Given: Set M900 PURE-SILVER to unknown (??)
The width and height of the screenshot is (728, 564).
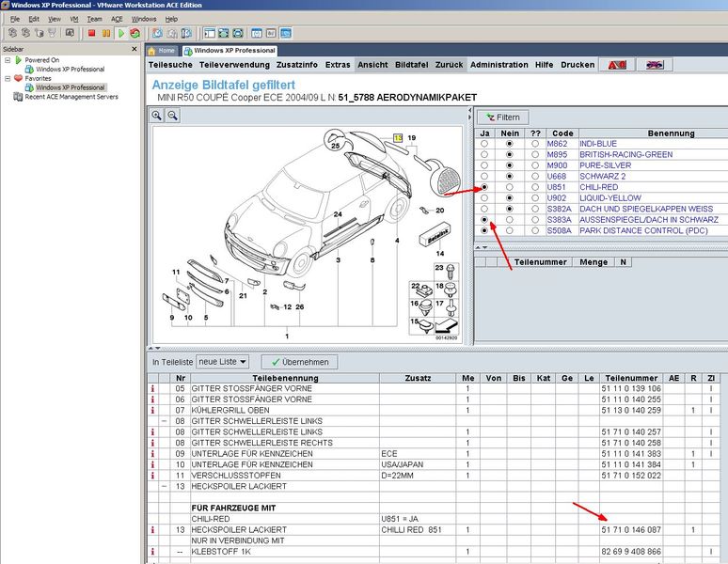Looking at the screenshot, I should click(535, 165).
